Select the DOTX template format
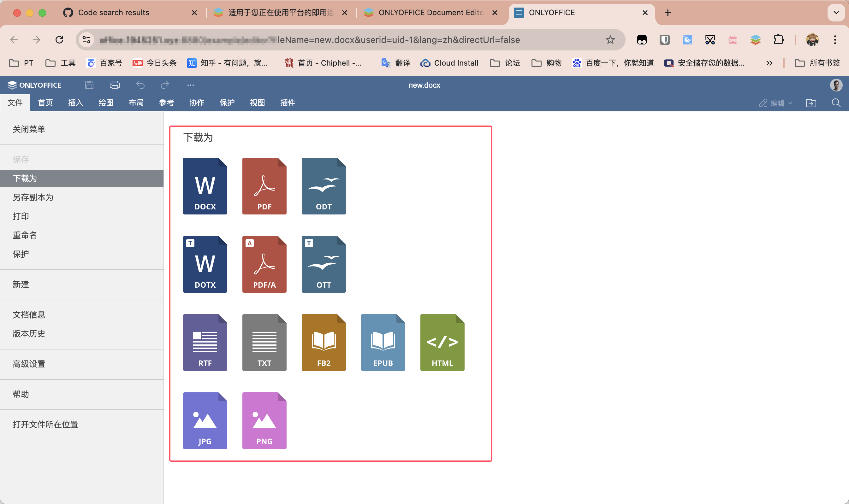This screenshot has height=504, width=849. pos(205,264)
